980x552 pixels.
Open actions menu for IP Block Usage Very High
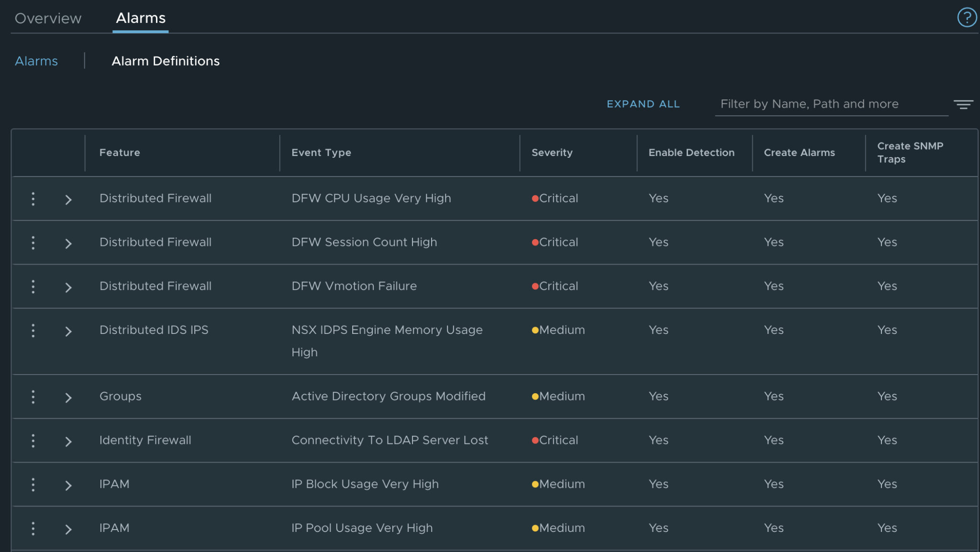[33, 485]
